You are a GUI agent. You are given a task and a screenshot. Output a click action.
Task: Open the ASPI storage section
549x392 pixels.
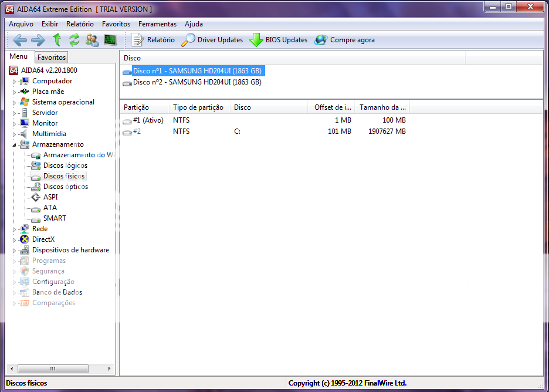(51, 197)
